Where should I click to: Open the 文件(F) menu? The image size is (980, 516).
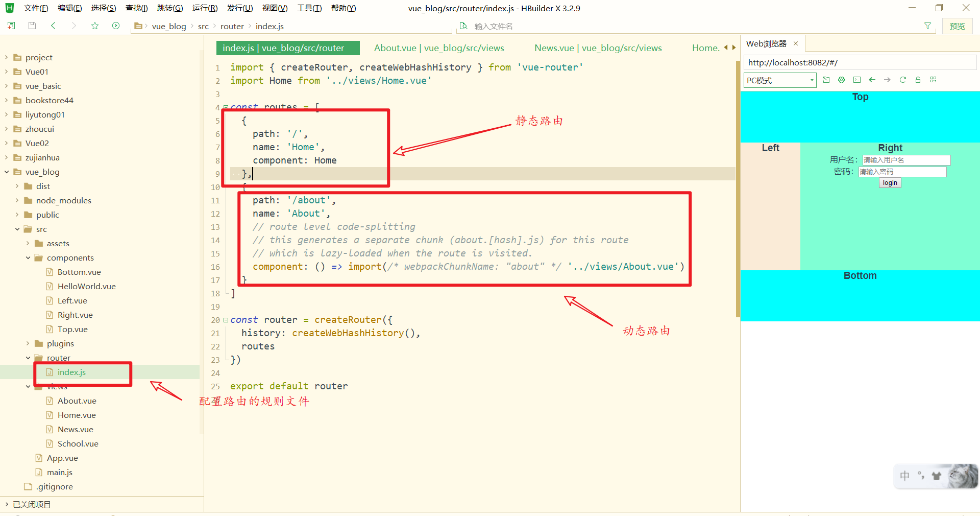point(36,8)
